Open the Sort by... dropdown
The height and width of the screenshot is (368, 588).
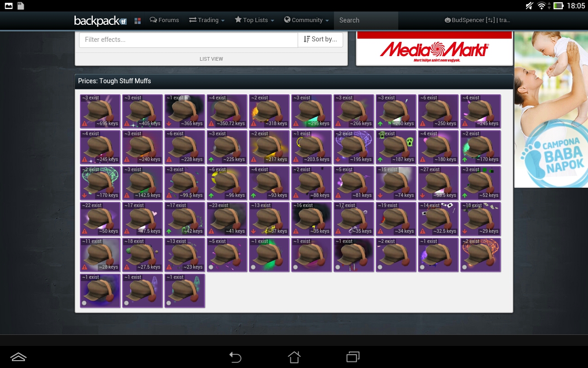pyautogui.click(x=321, y=40)
